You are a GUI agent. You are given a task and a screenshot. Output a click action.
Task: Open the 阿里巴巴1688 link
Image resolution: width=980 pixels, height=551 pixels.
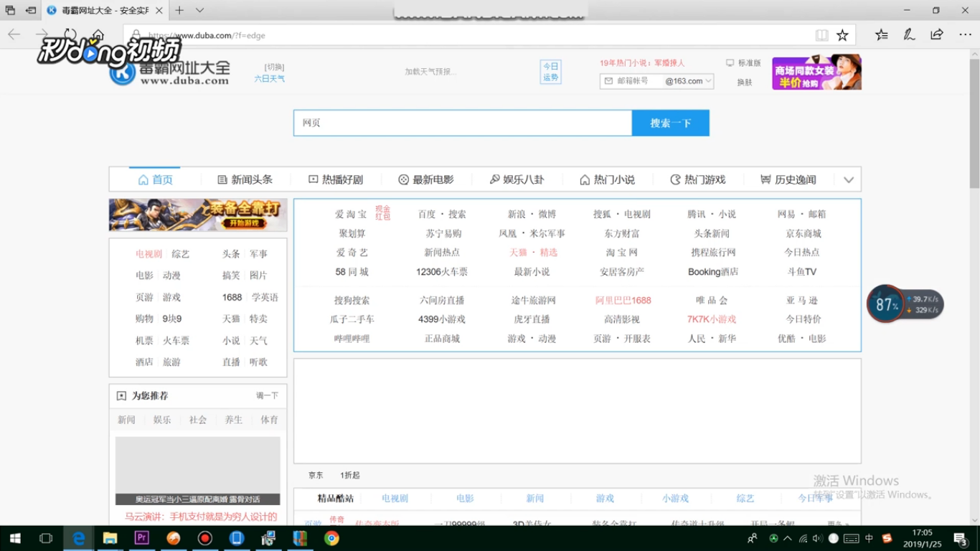(623, 300)
